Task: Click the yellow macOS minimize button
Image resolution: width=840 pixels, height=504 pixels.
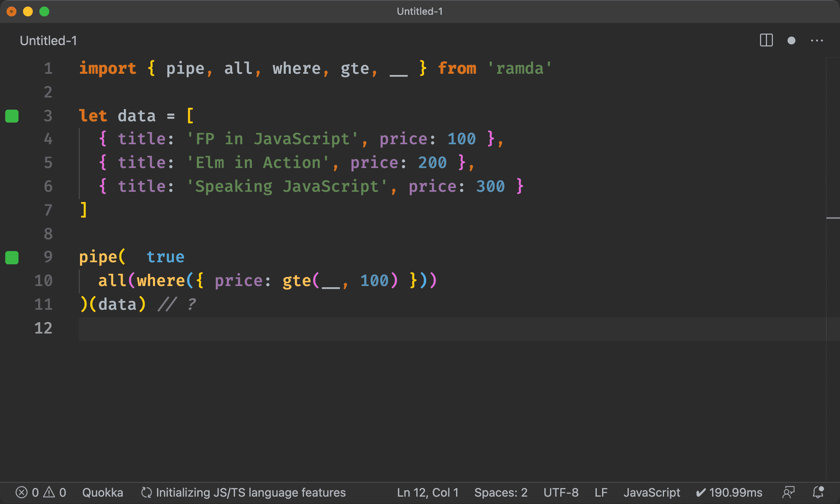Action: 28,11
